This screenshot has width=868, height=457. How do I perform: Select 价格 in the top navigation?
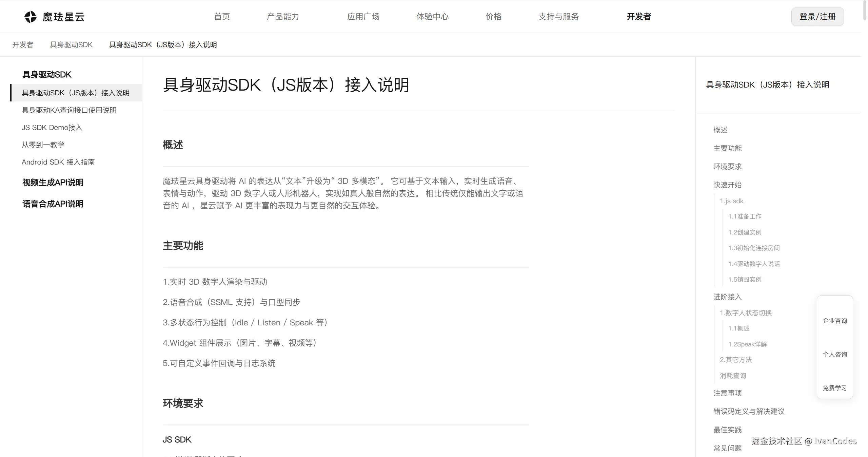pos(493,17)
